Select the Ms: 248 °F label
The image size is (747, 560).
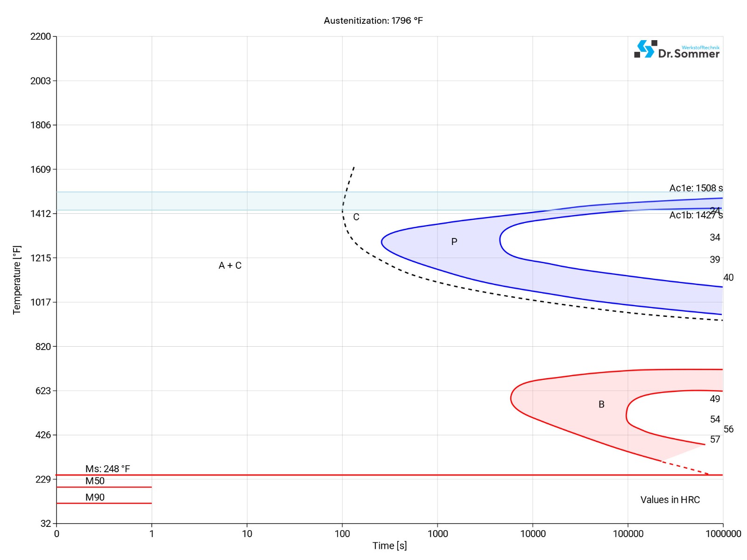[x=107, y=469]
